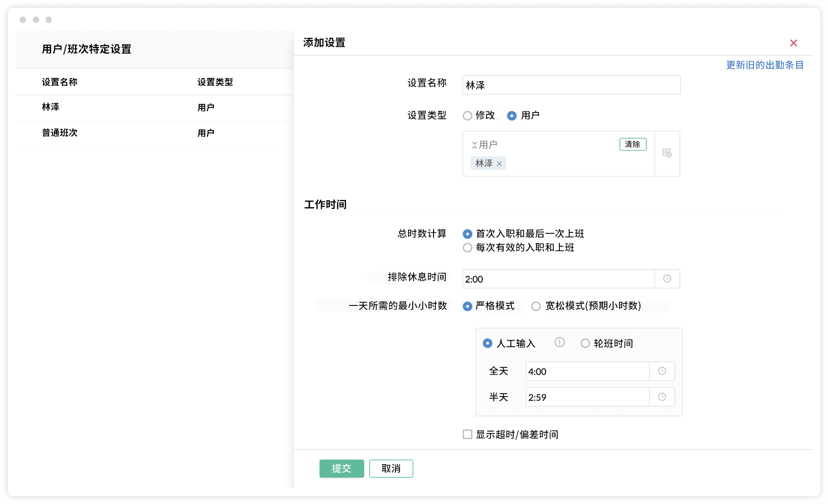828x504 pixels.
Task: Enable 显示超时/偏差时间 checkbox
Action: (x=468, y=434)
